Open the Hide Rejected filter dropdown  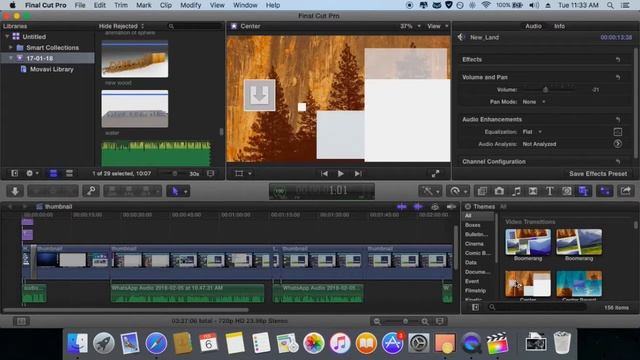(121, 26)
